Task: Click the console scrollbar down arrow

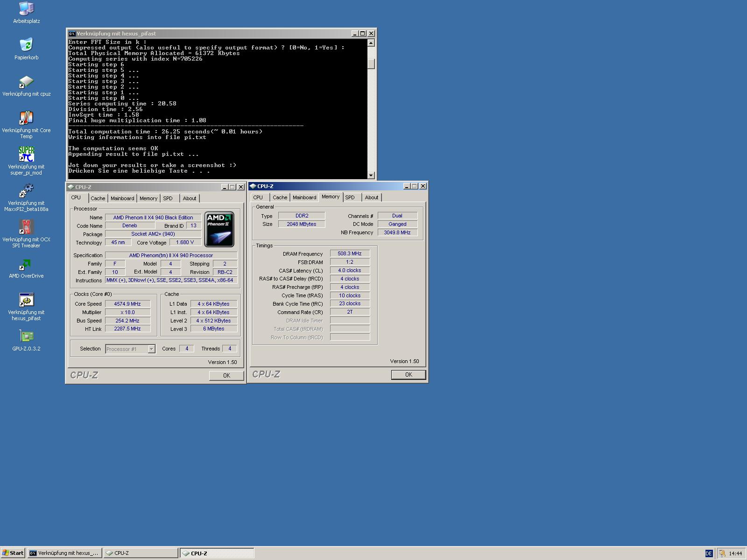Action: tap(371, 175)
